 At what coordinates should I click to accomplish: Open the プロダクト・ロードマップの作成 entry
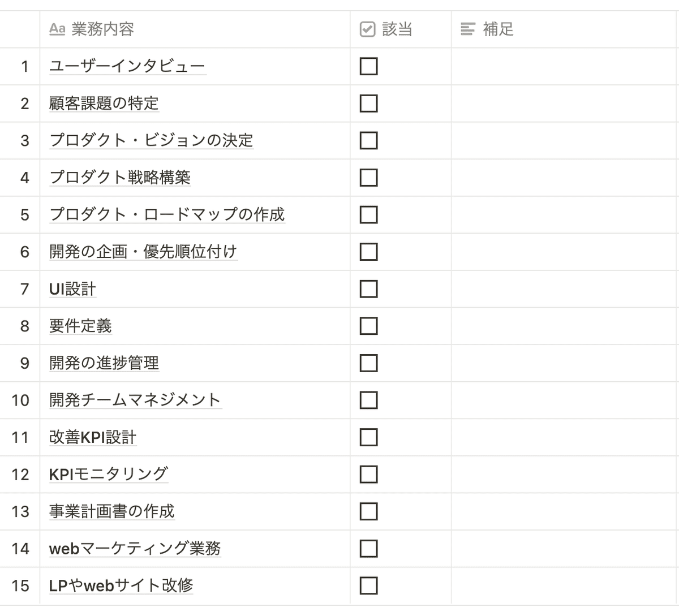[x=167, y=214]
